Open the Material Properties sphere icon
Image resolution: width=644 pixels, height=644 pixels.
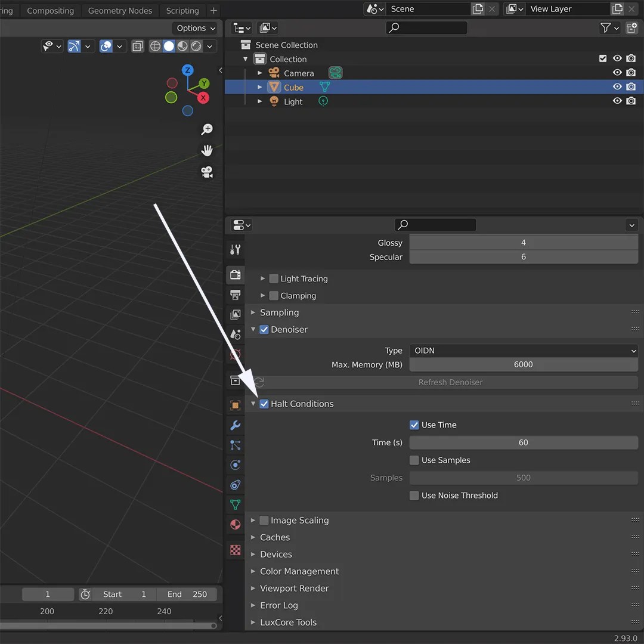point(235,525)
